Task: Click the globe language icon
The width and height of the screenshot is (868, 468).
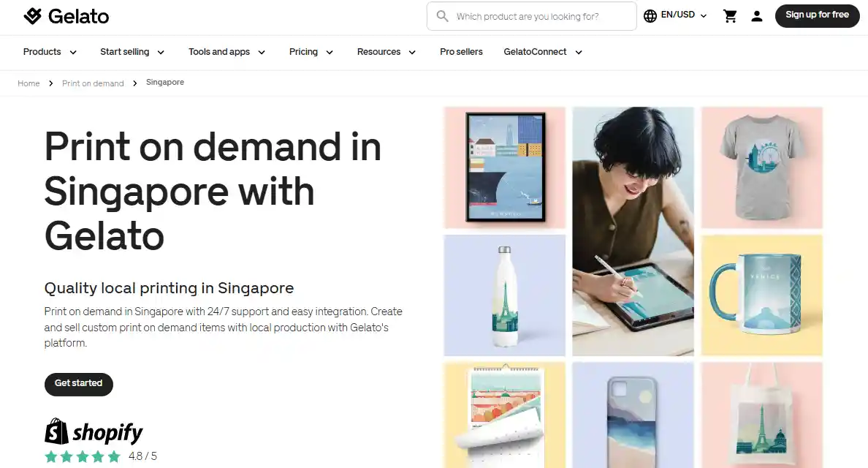Action: click(650, 15)
